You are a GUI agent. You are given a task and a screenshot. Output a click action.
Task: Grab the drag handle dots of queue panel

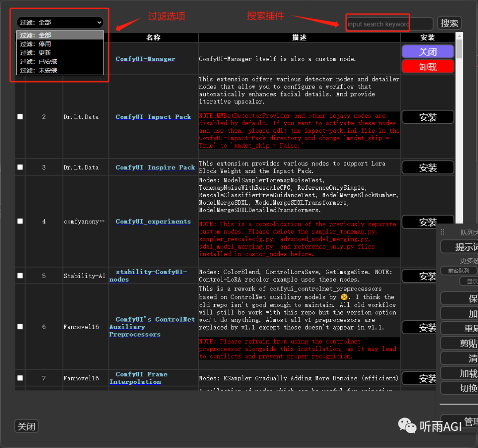coord(443,232)
